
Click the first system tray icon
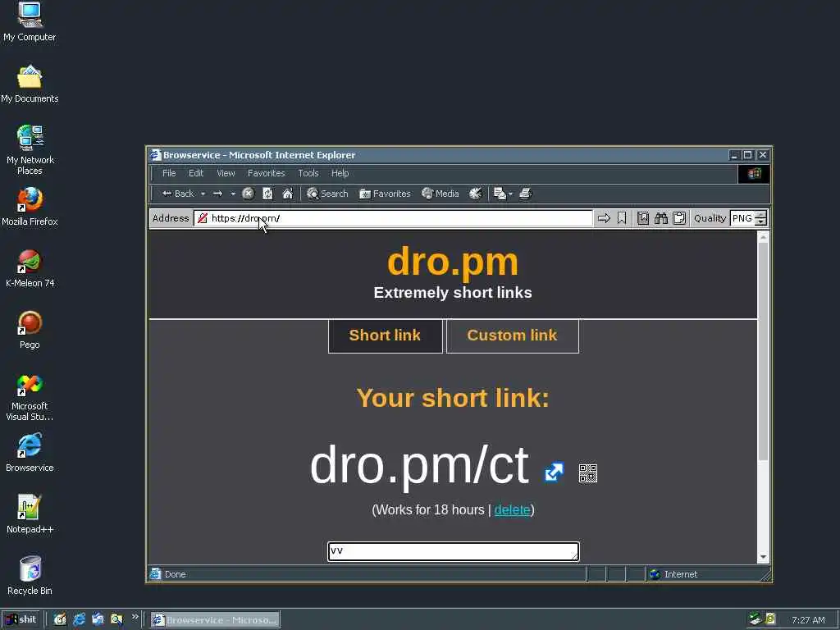(755, 619)
